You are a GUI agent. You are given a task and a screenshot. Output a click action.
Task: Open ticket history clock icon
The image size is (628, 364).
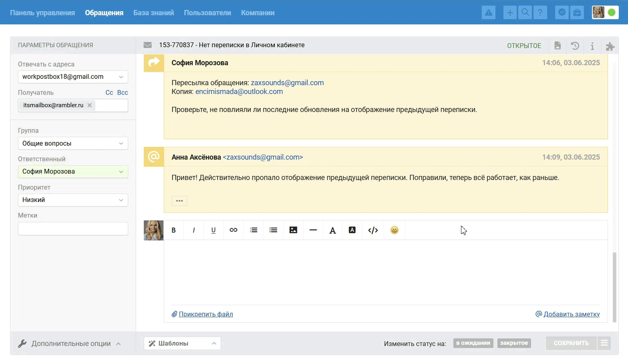(x=575, y=46)
